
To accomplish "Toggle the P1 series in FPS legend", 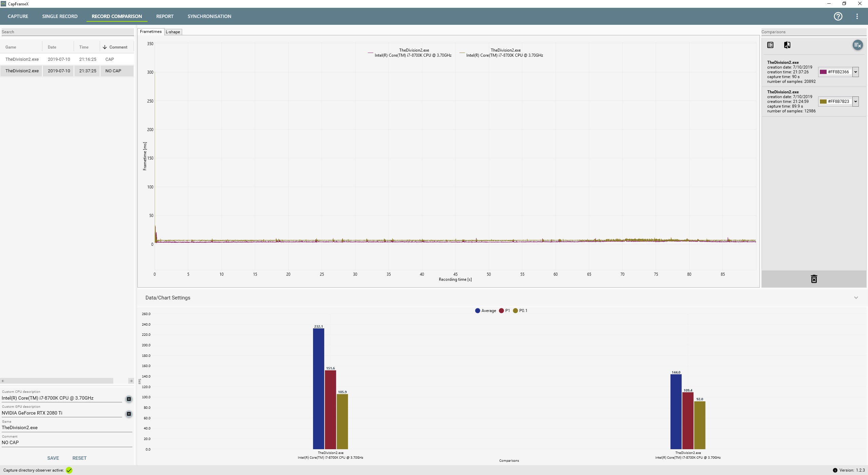I will [x=504, y=311].
